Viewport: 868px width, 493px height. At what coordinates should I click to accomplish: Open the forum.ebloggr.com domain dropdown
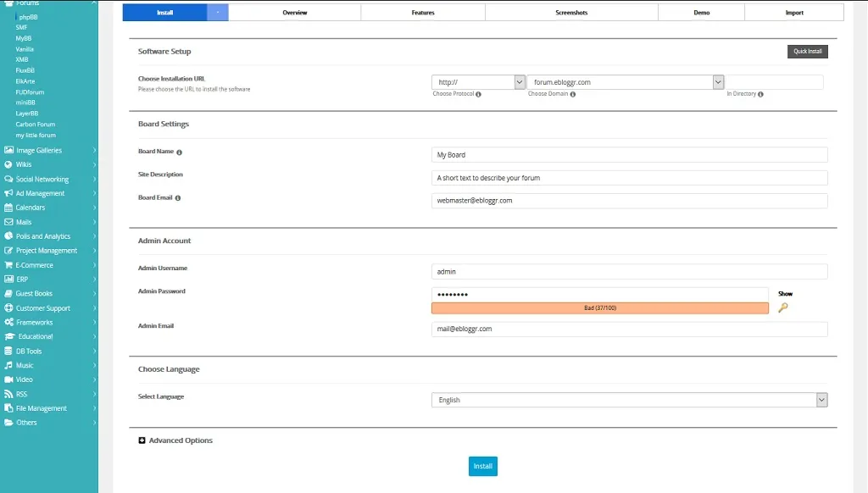click(x=626, y=82)
